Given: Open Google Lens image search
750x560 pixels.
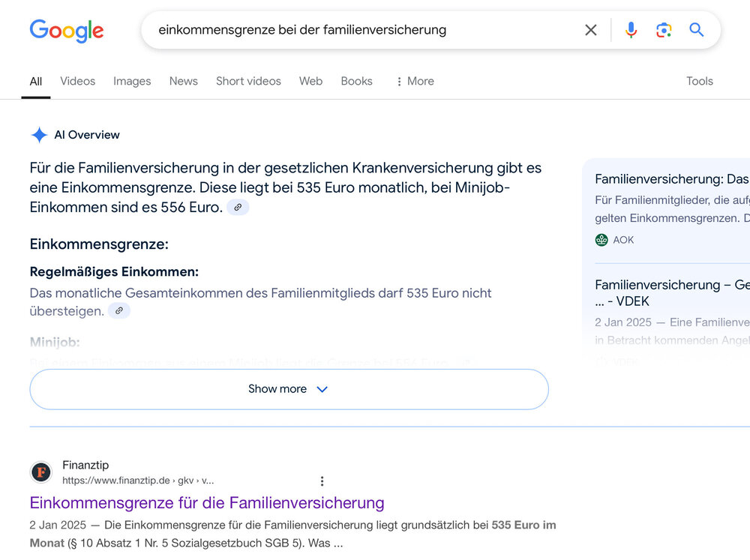Looking at the screenshot, I should click(664, 30).
